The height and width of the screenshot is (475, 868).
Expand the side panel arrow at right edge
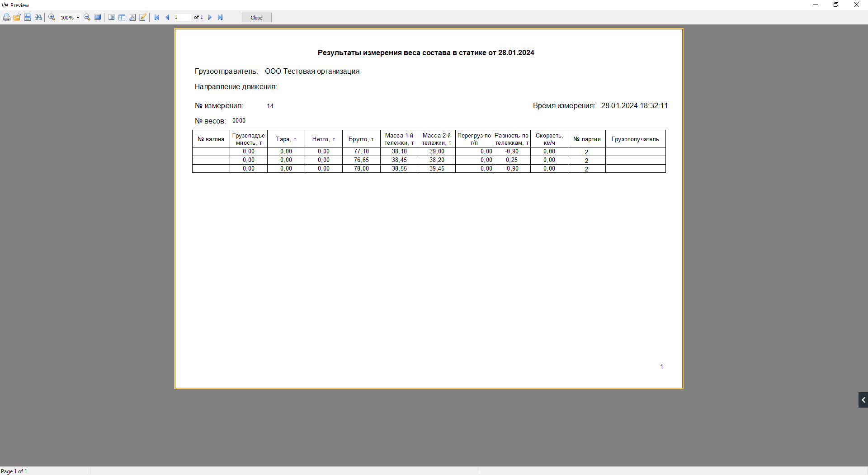(863, 400)
